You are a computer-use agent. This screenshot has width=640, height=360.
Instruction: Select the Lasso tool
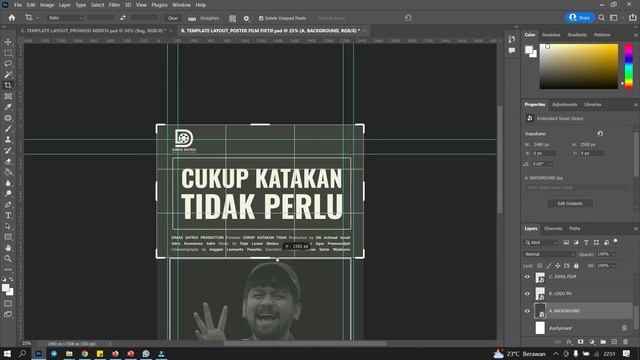pos(8,64)
